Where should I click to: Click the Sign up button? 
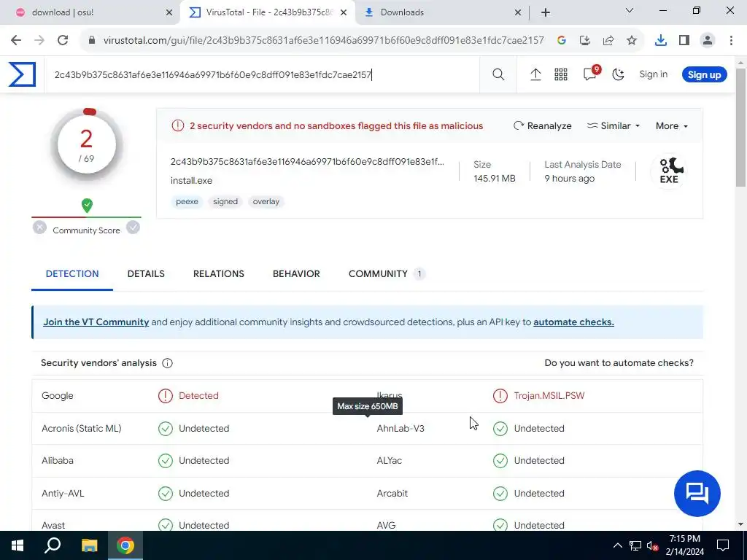pos(704,75)
